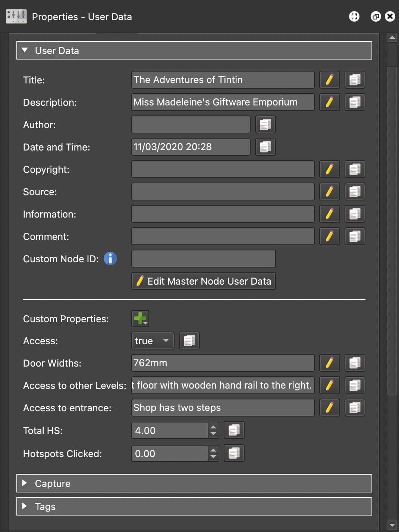
Task: Expand the Tags section
Action: tap(25, 506)
